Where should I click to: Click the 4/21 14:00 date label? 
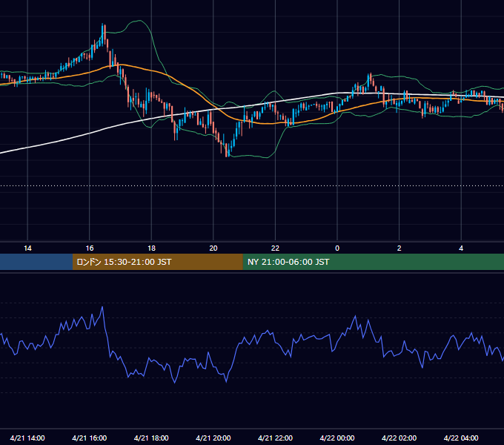[x=27, y=438]
